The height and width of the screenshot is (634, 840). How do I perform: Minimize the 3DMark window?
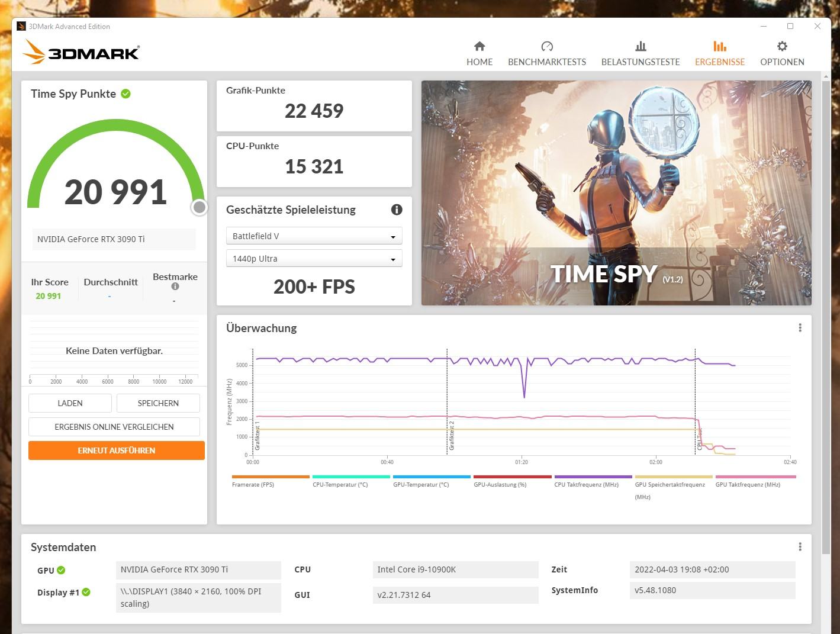[763, 26]
